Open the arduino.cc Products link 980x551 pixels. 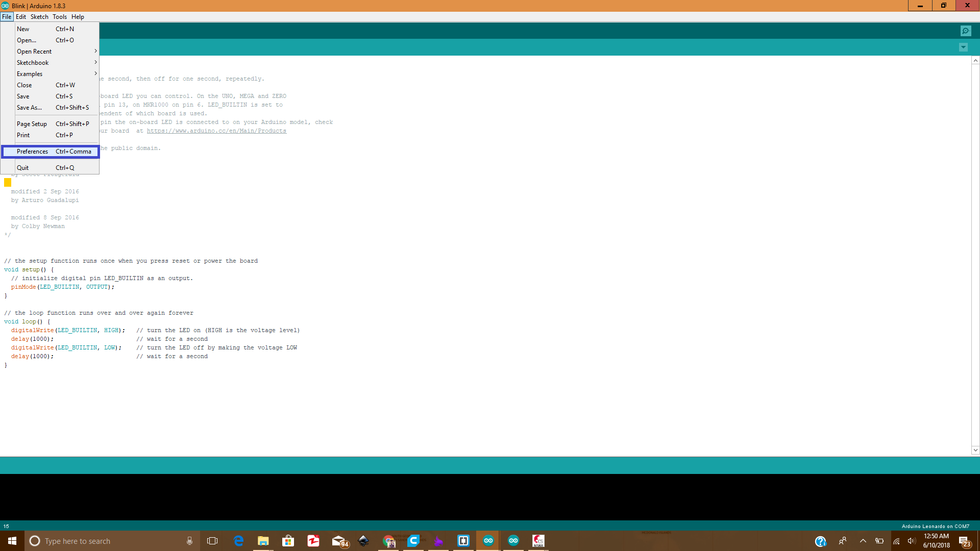point(216,131)
